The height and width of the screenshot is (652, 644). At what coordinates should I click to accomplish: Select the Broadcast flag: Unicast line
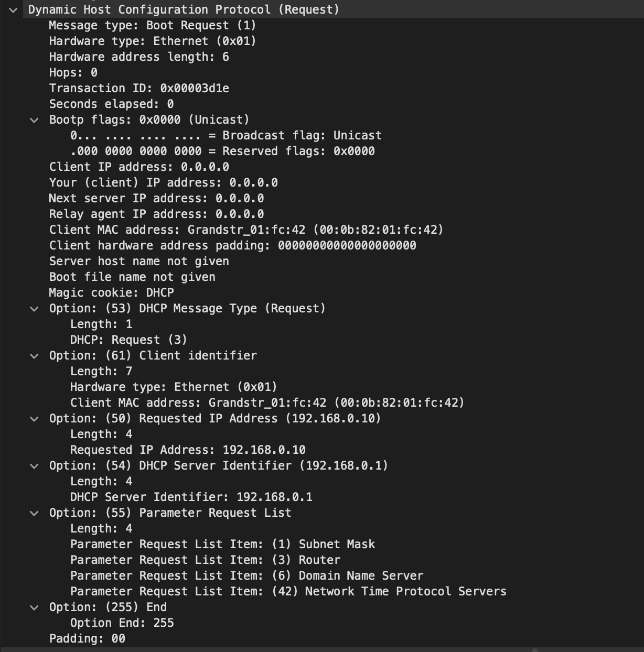click(226, 135)
